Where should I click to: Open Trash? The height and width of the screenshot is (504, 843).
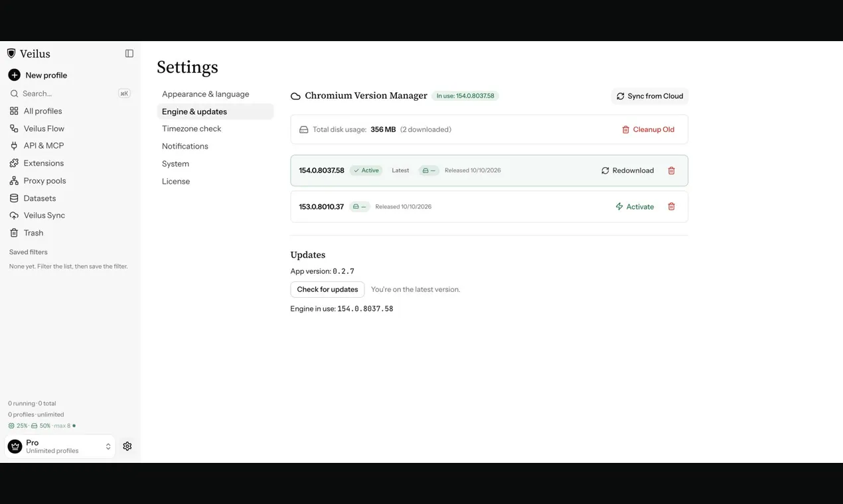[x=33, y=233]
